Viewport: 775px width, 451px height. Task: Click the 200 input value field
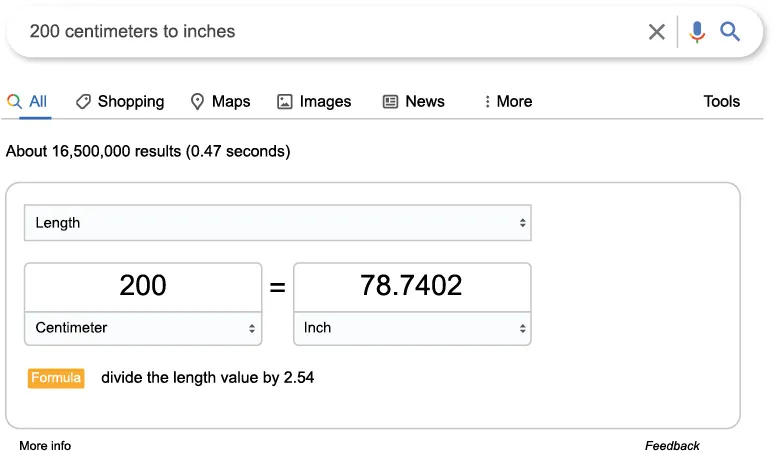[x=143, y=286]
